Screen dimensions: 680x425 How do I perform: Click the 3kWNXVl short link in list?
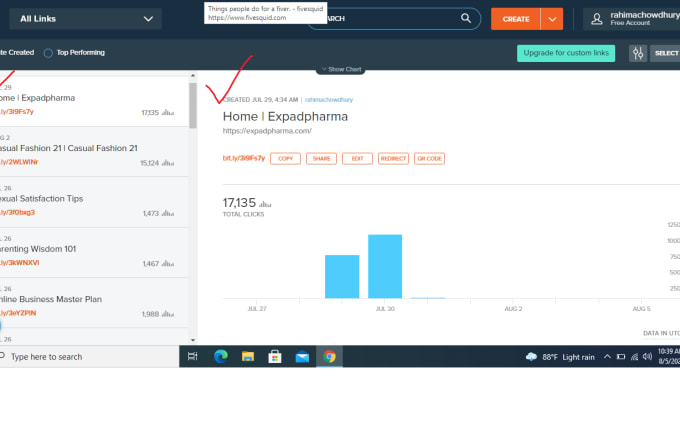pyautogui.click(x=20, y=263)
